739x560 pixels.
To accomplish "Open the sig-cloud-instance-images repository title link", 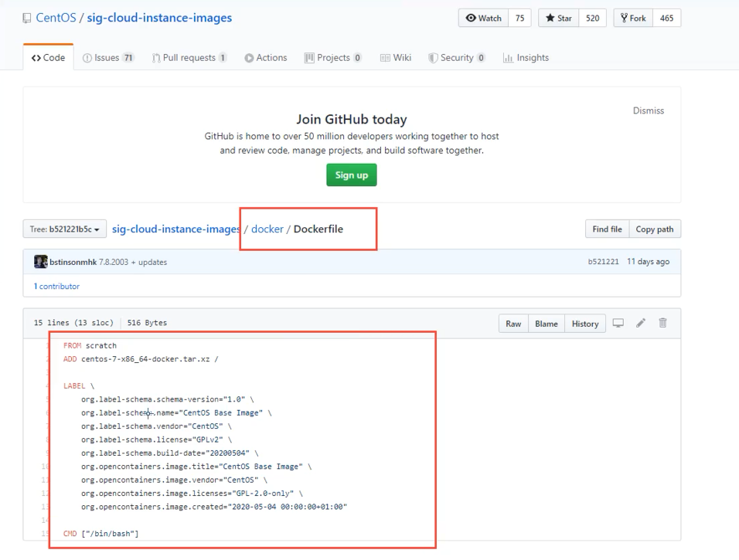I will pos(159,18).
